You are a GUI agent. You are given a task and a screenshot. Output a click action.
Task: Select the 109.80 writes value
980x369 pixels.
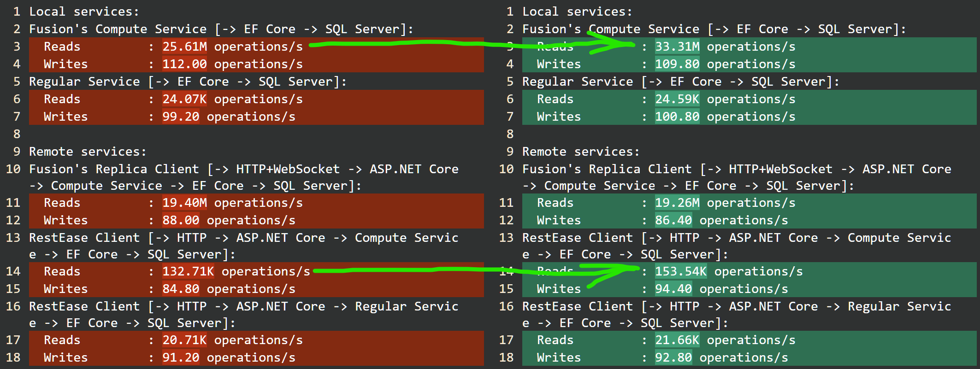(677, 64)
